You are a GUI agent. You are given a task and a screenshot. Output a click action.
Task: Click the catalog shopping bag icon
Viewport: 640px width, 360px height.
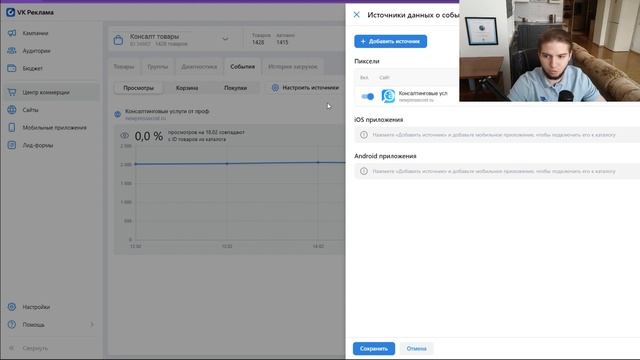118,40
